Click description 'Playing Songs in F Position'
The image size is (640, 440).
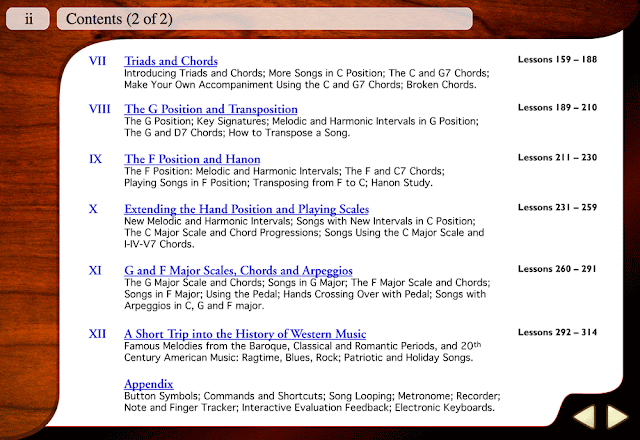[278, 182]
